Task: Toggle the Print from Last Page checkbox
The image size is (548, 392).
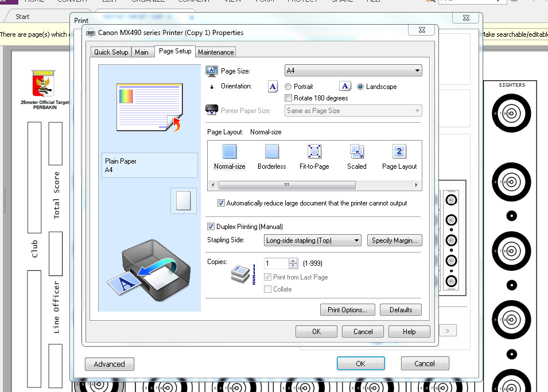Action: [268, 277]
